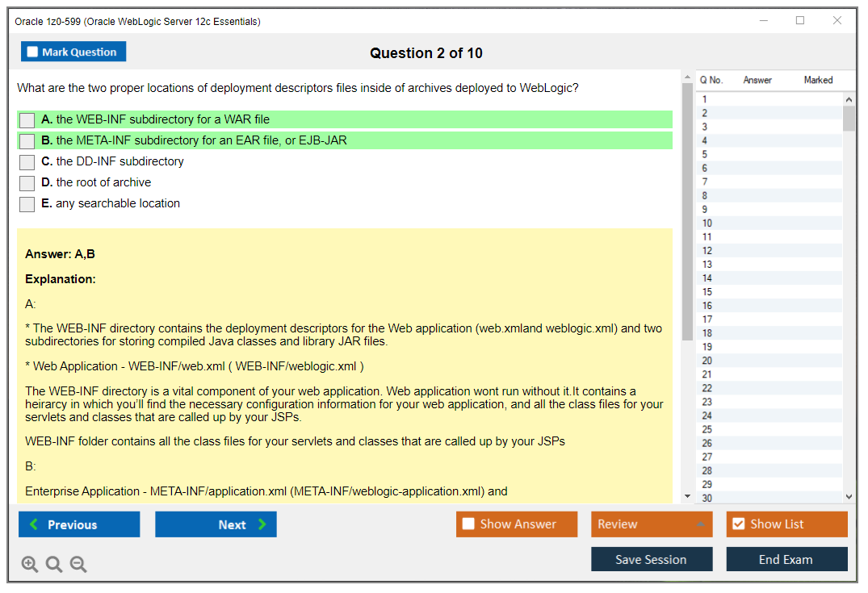Click the Marked column header
Screen dimensions: 868x593
coord(817,80)
